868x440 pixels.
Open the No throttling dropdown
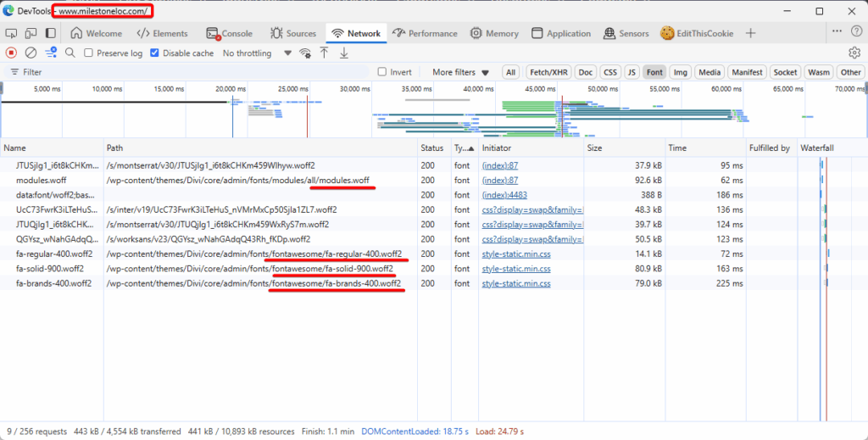257,53
